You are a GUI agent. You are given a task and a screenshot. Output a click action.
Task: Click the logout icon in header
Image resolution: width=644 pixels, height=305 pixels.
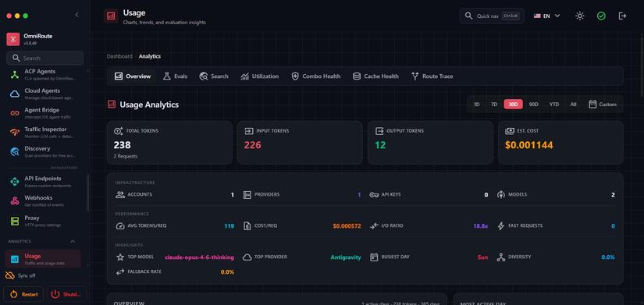(622, 16)
